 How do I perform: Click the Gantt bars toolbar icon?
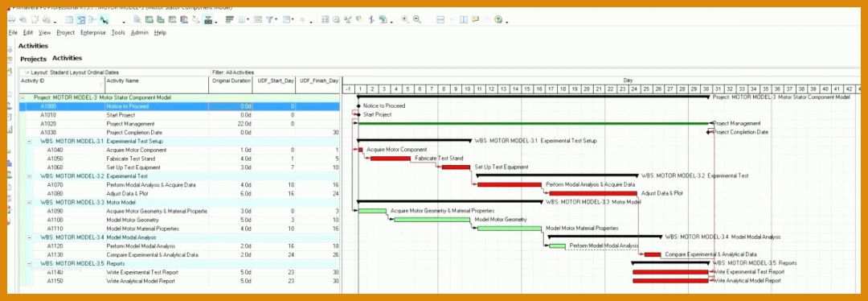pos(230,20)
